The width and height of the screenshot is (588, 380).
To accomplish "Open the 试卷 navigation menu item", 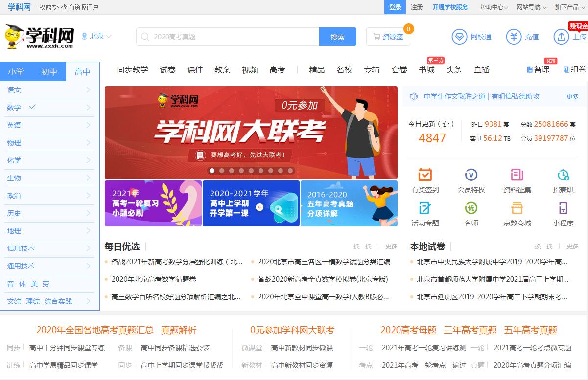I will point(167,69).
